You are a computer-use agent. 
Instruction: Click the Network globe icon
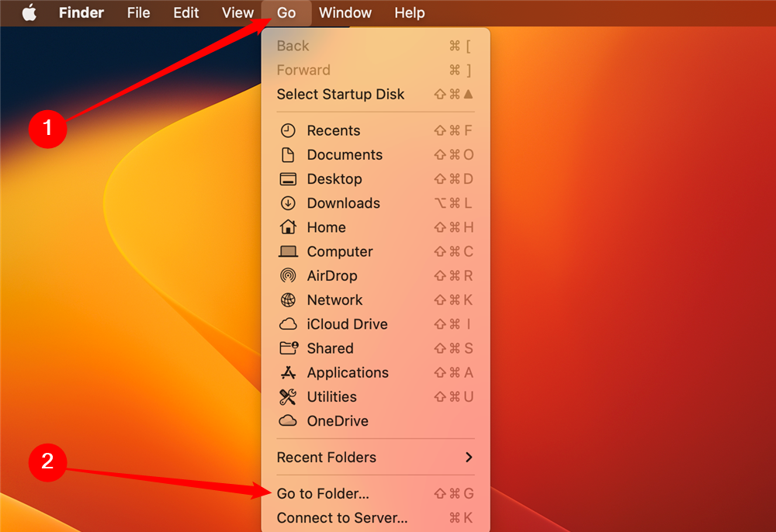click(288, 299)
